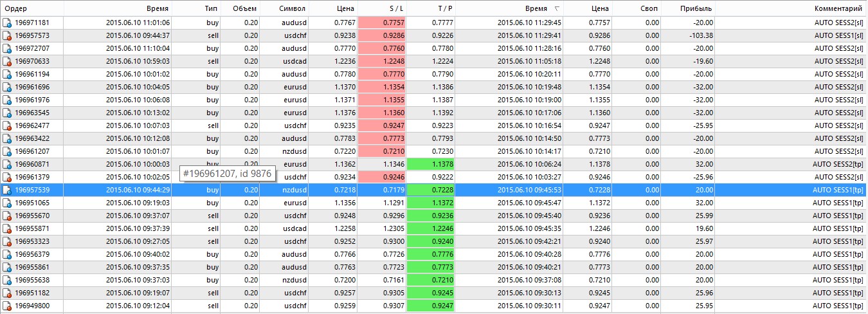Click the usdcad symbol in order 196970633
The image size is (868, 314).
tap(294, 61)
